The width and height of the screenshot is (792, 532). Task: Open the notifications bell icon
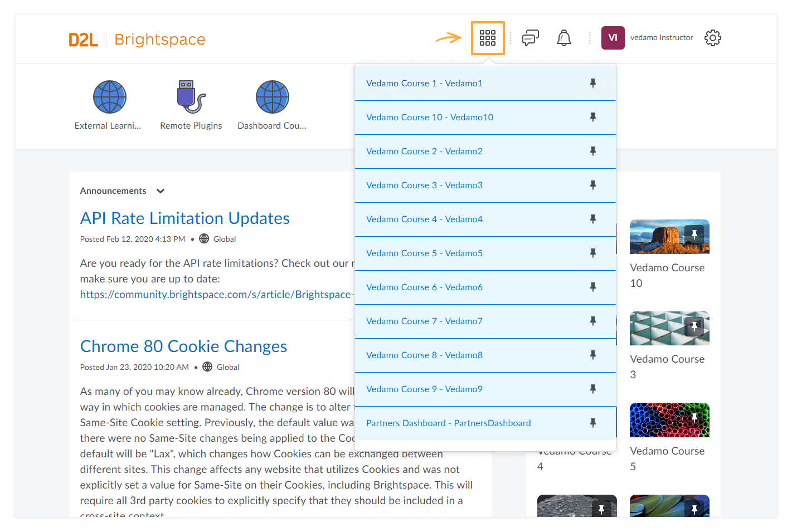[564, 38]
